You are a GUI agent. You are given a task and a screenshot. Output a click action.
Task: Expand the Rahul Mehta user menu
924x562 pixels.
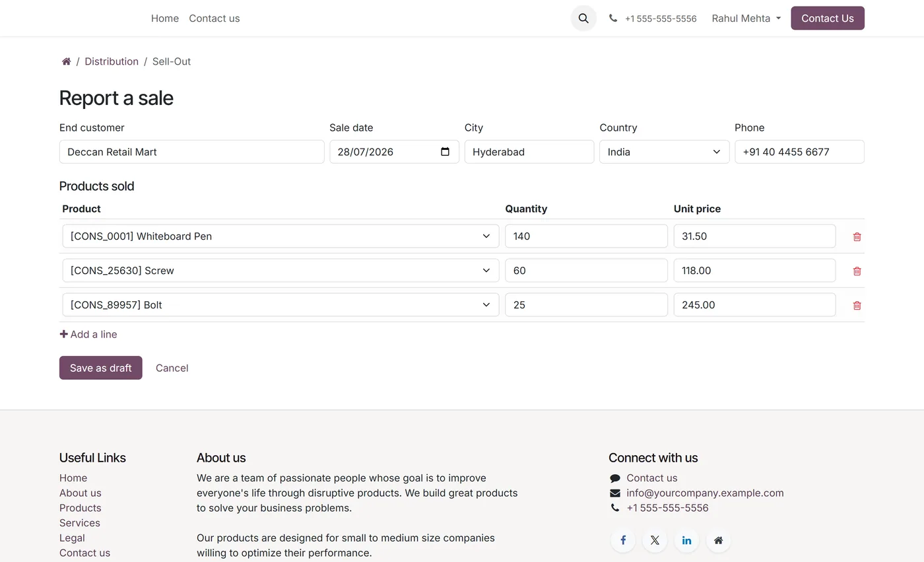746,18
